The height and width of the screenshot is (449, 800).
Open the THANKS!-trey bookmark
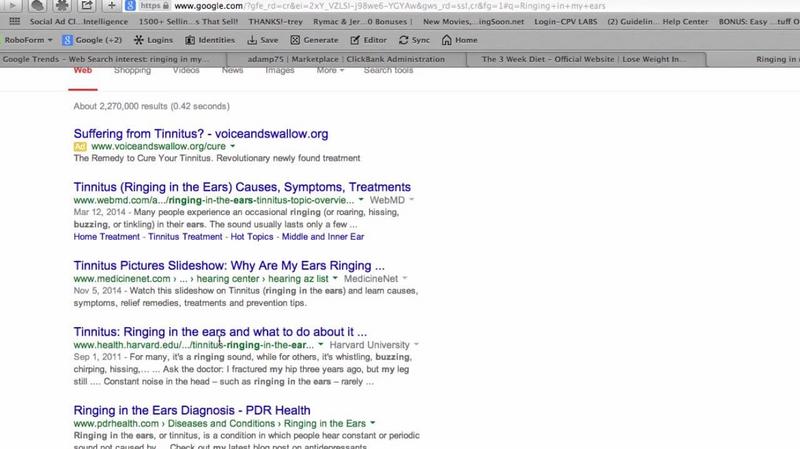pyautogui.click(x=276, y=21)
